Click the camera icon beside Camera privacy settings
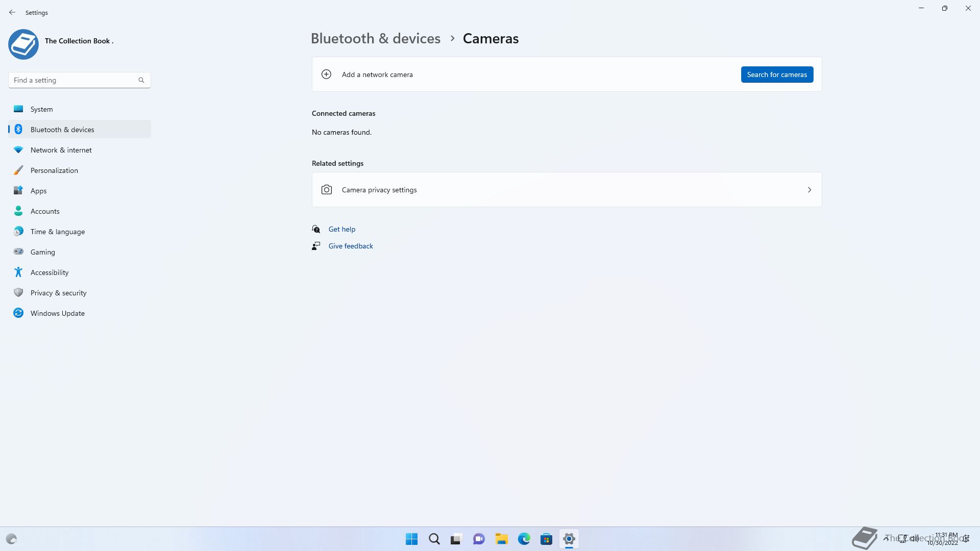Viewport: 980px width, 551px height. pos(327,190)
